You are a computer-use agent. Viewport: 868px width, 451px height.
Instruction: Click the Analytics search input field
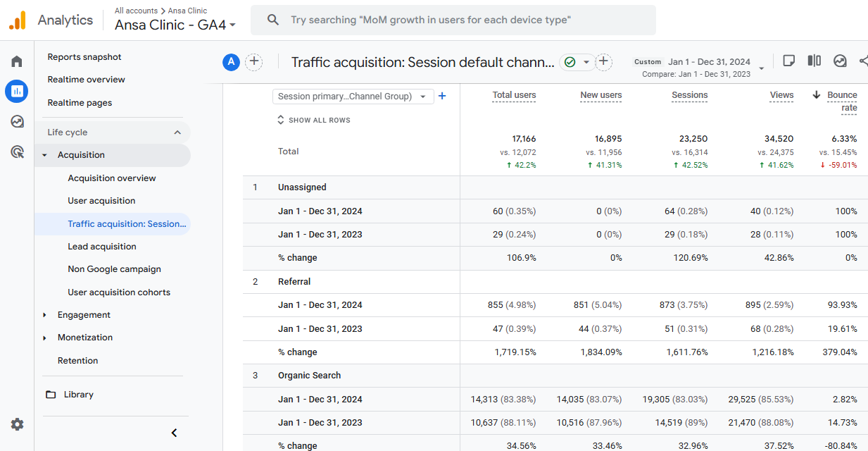tap(465, 20)
